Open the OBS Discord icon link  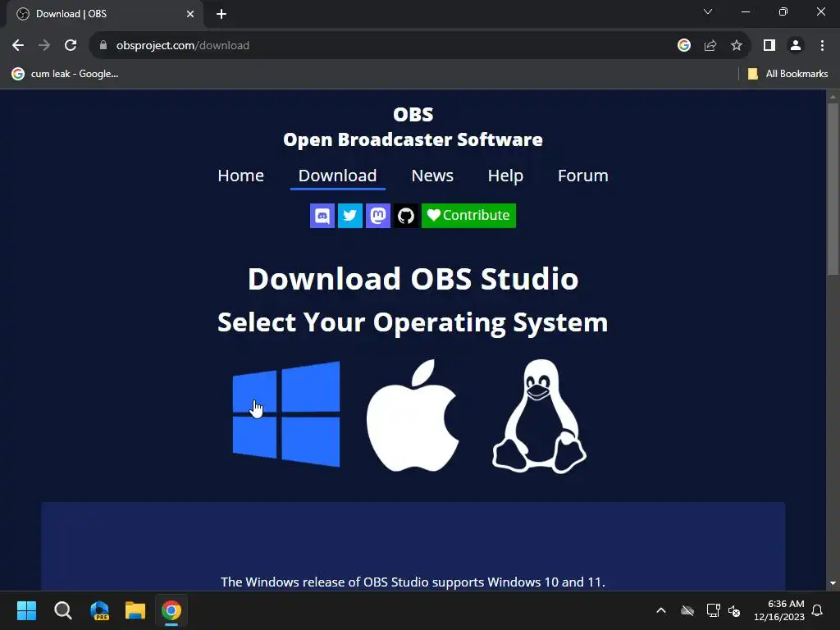coord(322,216)
